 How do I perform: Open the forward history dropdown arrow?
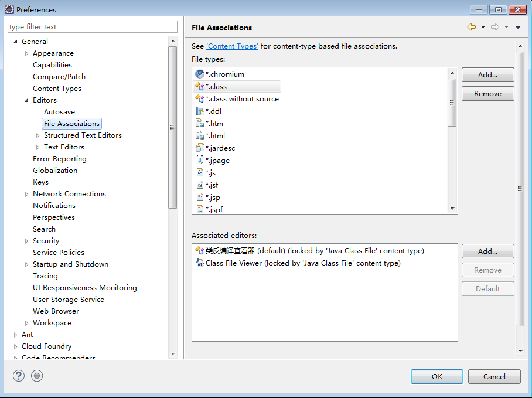[506, 27]
